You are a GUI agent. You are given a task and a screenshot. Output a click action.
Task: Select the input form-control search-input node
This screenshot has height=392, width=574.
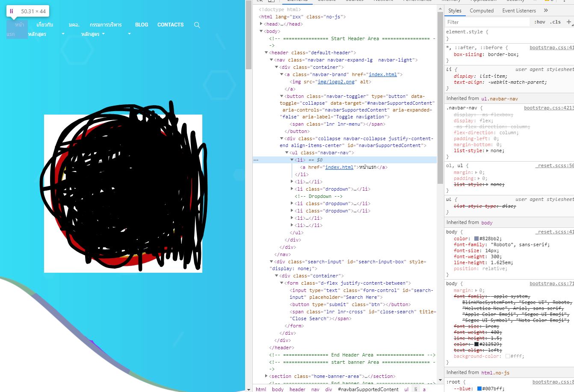point(361,294)
